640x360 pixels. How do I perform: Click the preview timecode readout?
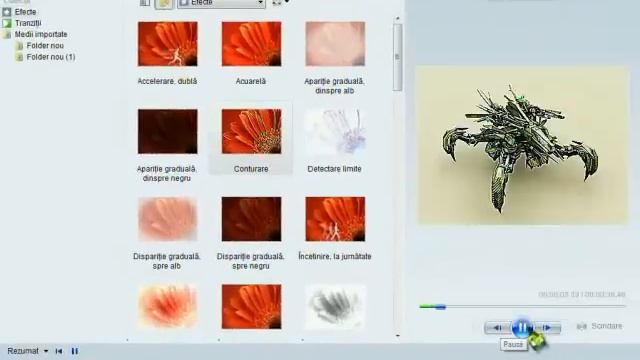582,294
